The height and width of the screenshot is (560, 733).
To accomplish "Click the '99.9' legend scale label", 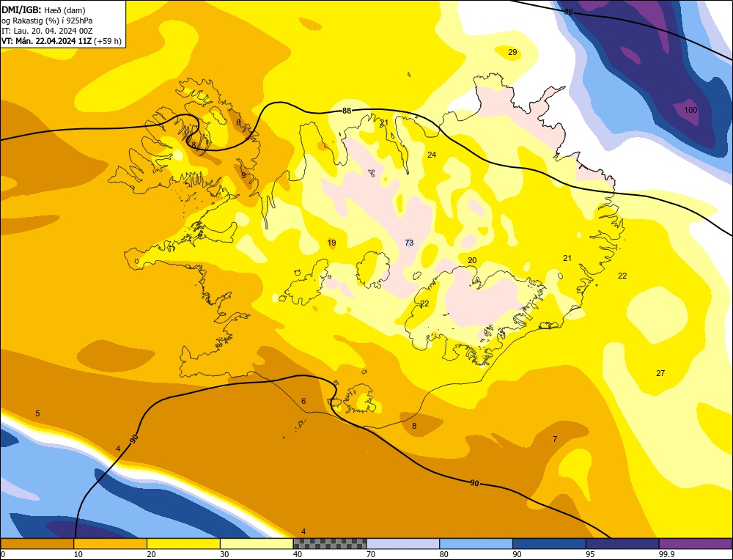I will [x=665, y=554].
